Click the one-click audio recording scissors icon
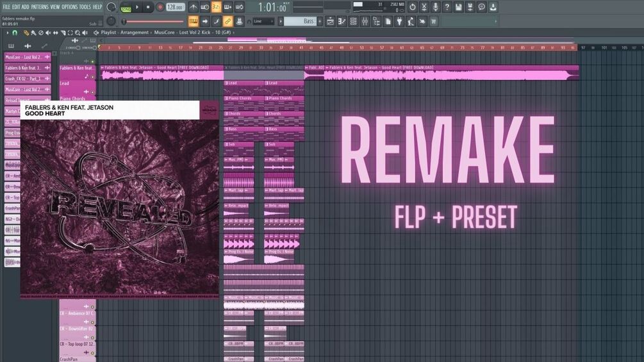The height and width of the screenshot is (362, 644). (424, 7)
